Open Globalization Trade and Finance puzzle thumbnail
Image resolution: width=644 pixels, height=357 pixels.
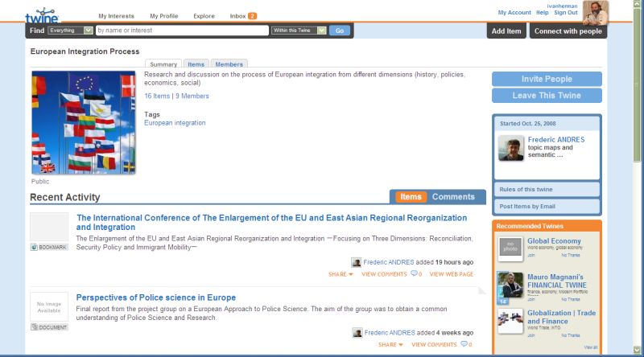(x=510, y=321)
